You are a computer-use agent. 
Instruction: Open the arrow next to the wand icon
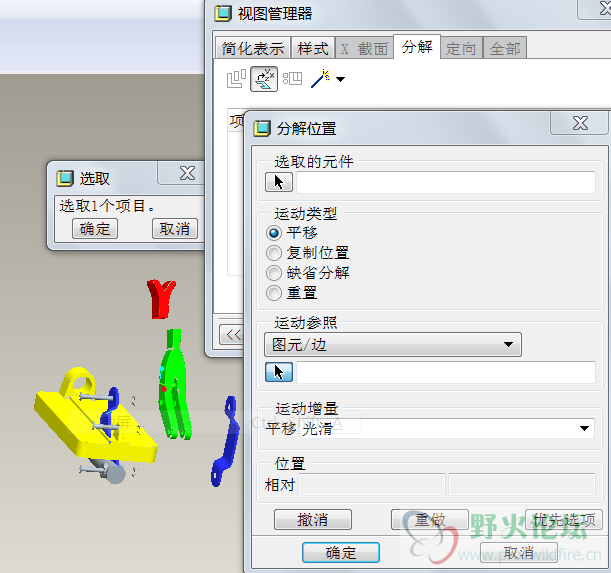click(341, 79)
